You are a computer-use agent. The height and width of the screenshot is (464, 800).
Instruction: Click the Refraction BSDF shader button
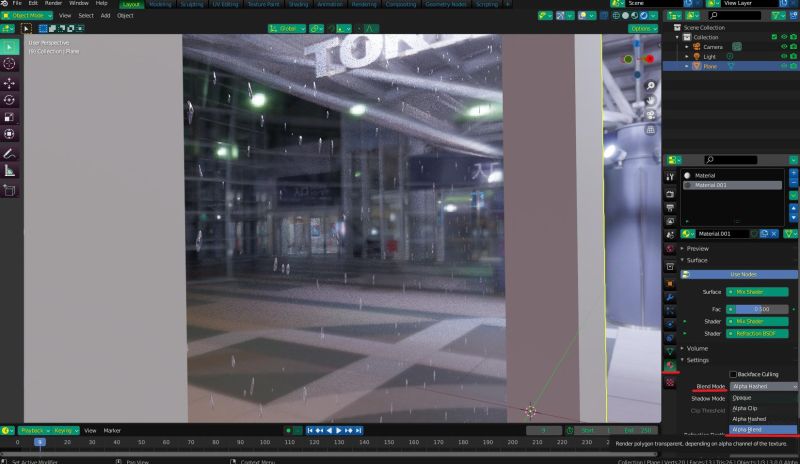[757, 333]
